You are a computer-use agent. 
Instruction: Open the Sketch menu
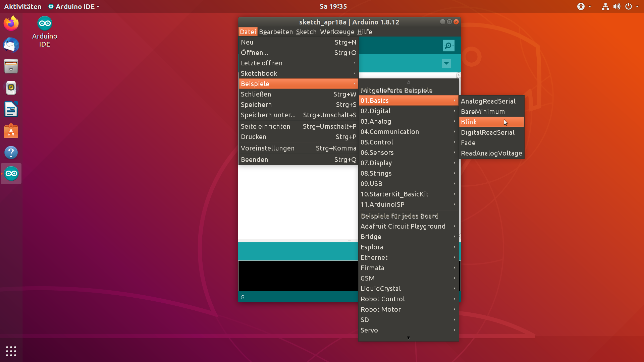(x=306, y=32)
